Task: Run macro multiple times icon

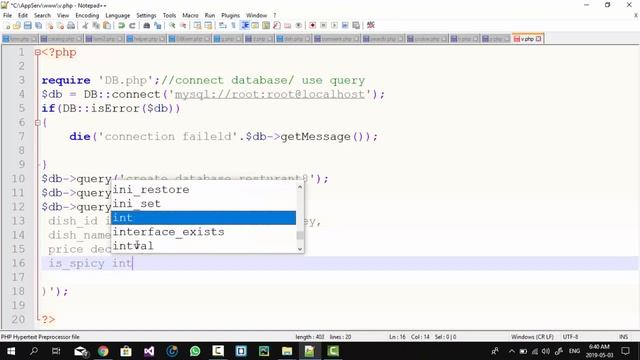Action: click(345, 25)
